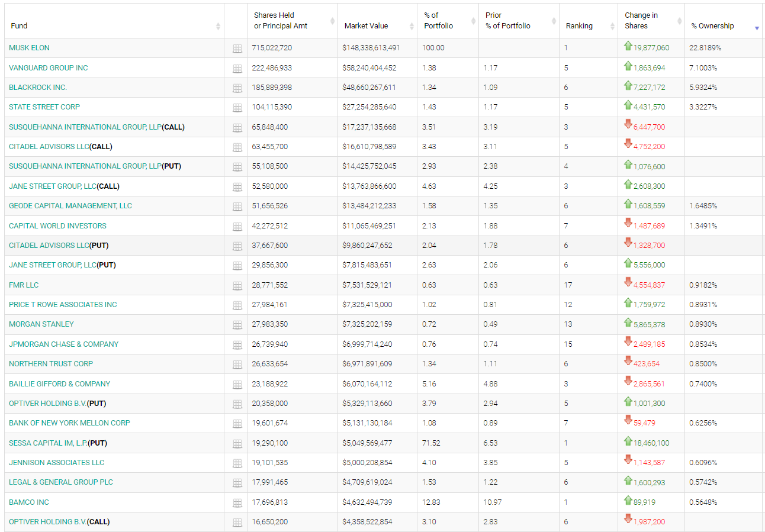The width and height of the screenshot is (765, 532).
Task: Open grid icon for OPTIVER HOLDING B.V.(PUT)
Action: 237,404
